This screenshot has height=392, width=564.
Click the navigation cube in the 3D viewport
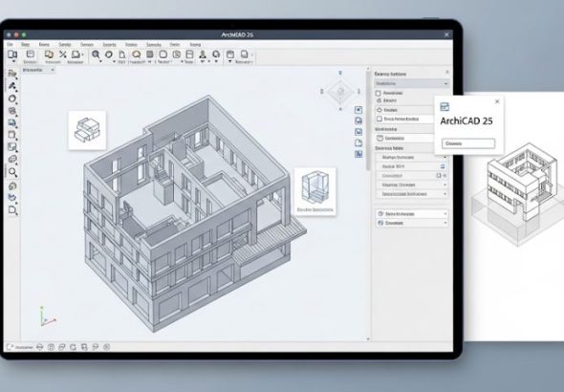(340, 92)
